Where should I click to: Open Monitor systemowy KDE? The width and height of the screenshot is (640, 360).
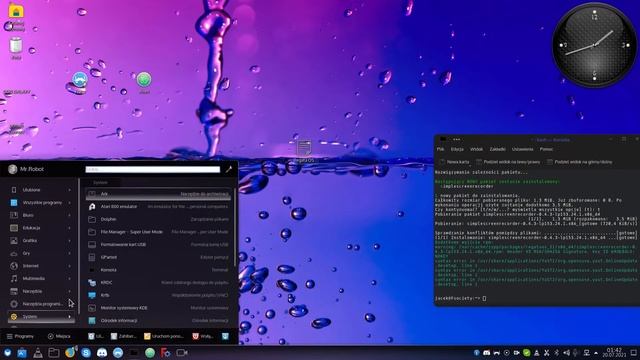pos(158,308)
